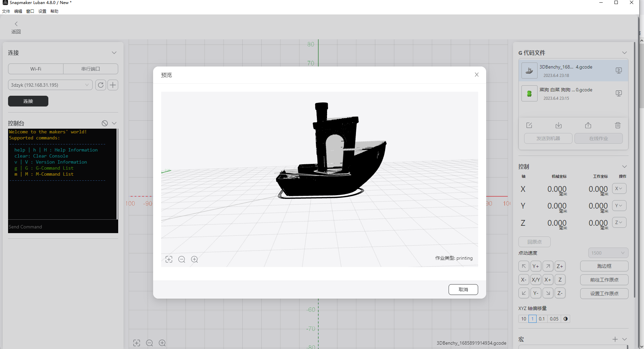
Task: Switch to the Wi-Fi connection tab
Action: point(36,69)
